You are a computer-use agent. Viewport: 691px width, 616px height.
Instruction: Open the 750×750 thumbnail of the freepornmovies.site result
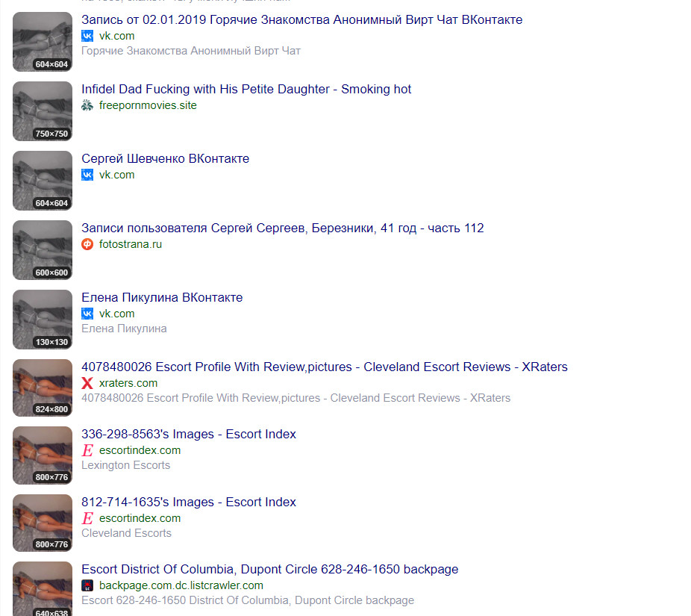coord(43,111)
